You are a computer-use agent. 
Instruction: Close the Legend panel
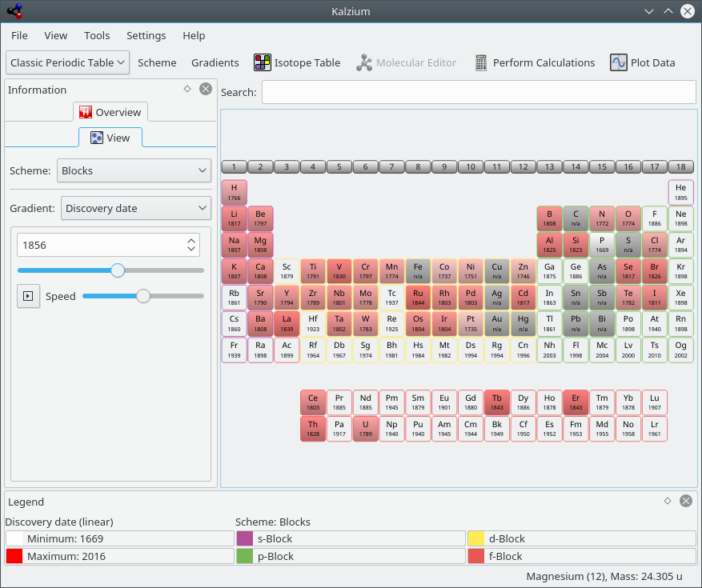pos(686,501)
